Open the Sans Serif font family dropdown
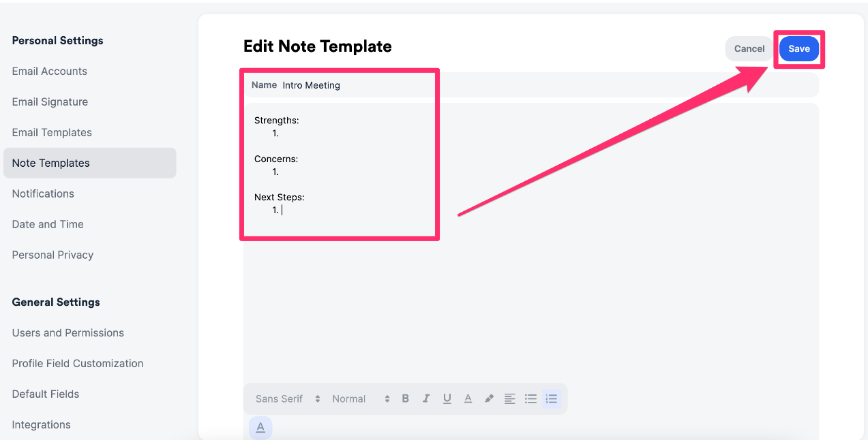 tap(280, 398)
